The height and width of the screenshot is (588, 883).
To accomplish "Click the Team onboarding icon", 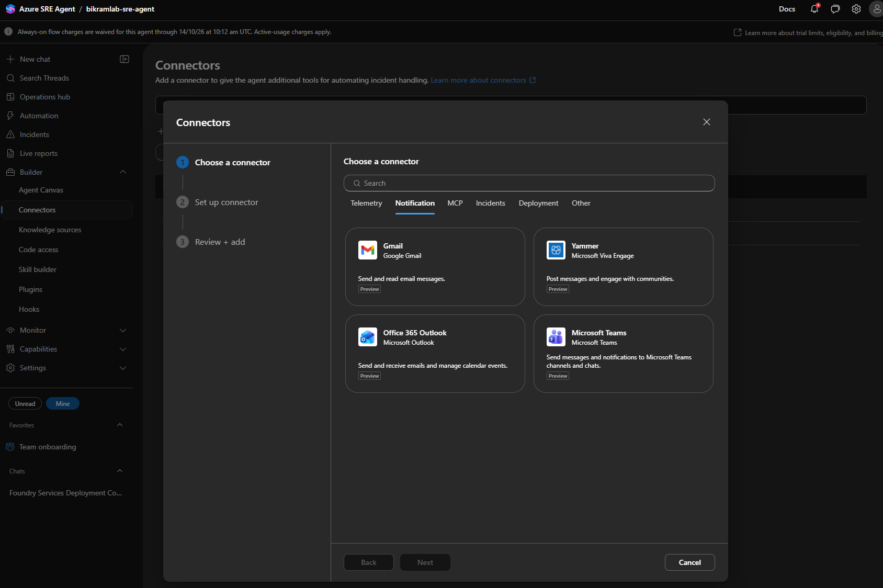I will click(x=10, y=447).
